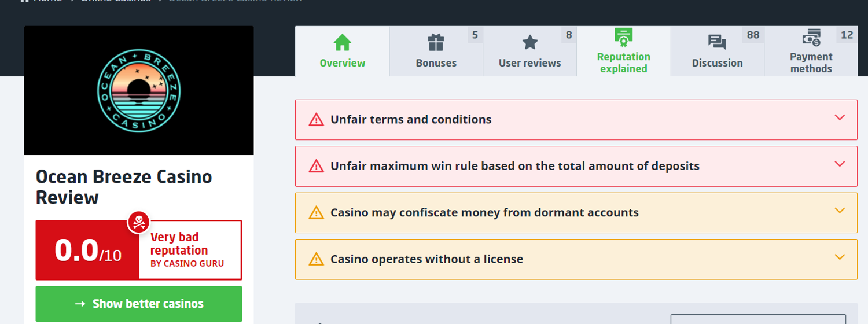Open the Discussion tab label
868x324 pixels.
(x=717, y=63)
